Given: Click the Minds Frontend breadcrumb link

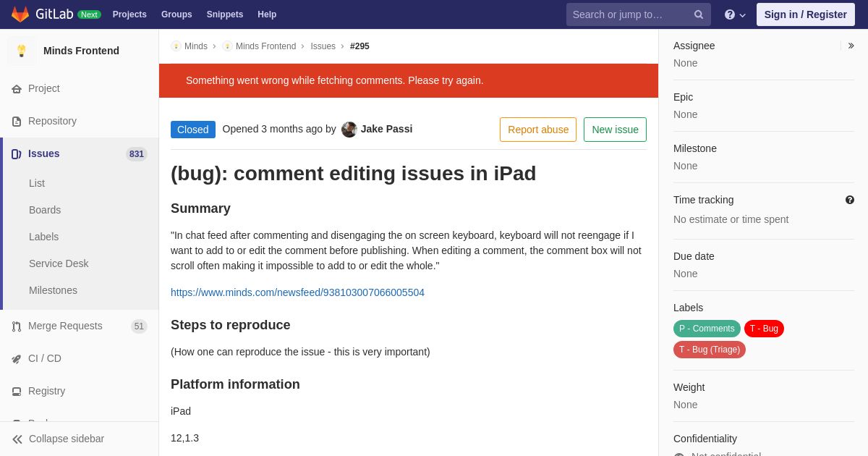Looking at the screenshot, I should [x=265, y=46].
